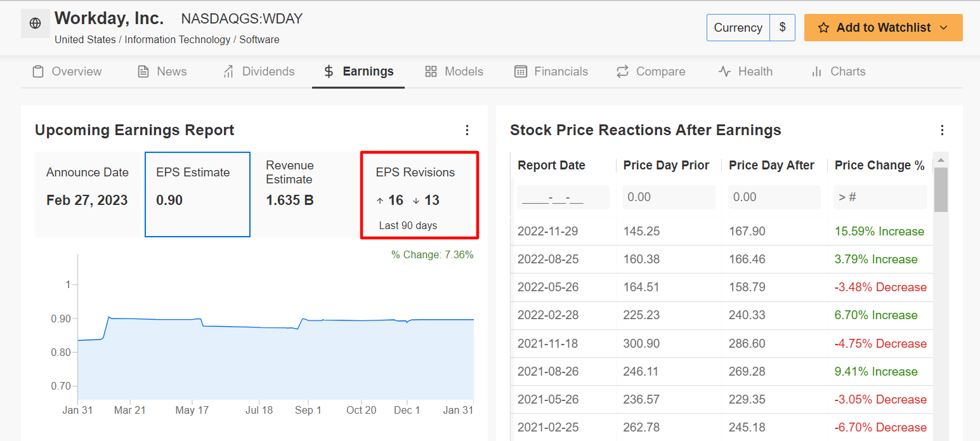Click the 2021-11-18 report date cell
Viewport: 980px width, 441px height.
548,344
